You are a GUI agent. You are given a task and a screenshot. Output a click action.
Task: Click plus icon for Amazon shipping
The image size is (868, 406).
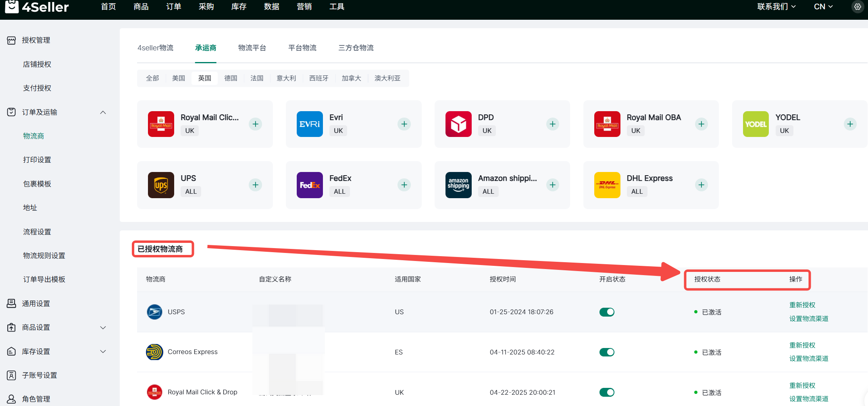(552, 185)
